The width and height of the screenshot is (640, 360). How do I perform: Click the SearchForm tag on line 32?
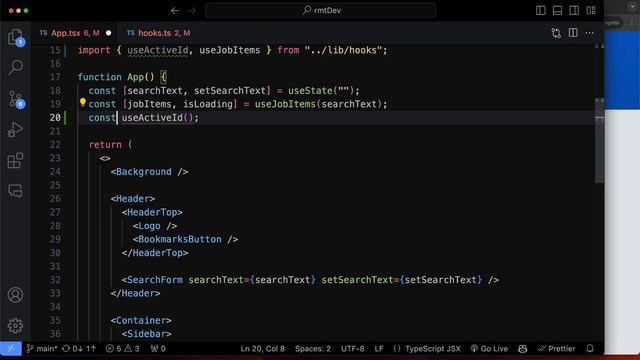(155, 280)
